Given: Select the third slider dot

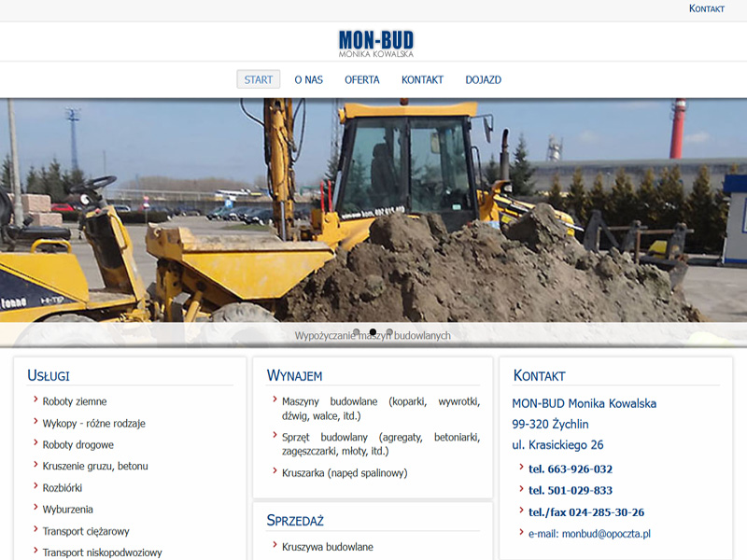Looking at the screenshot, I should [389, 332].
